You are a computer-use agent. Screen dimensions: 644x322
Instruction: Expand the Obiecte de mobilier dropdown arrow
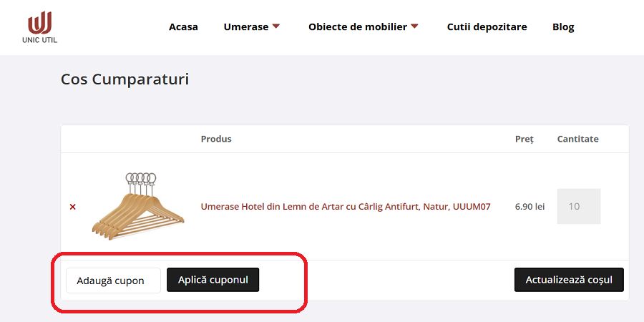click(x=414, y=26)
